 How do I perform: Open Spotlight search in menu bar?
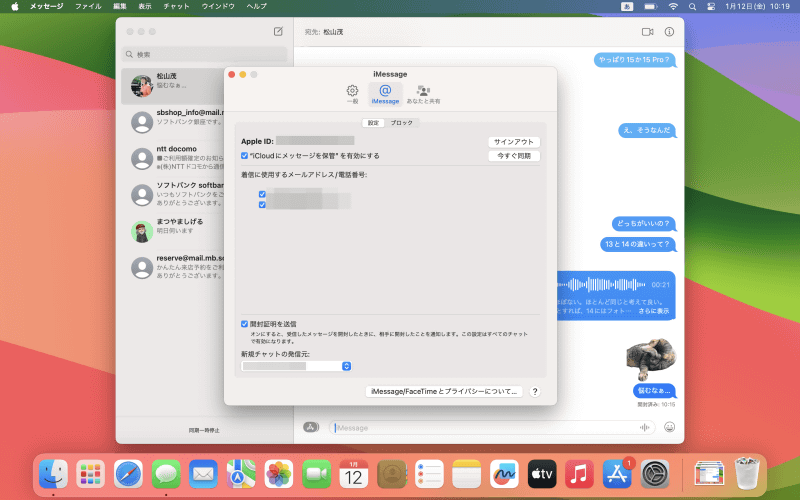click(x=692, y=6)
